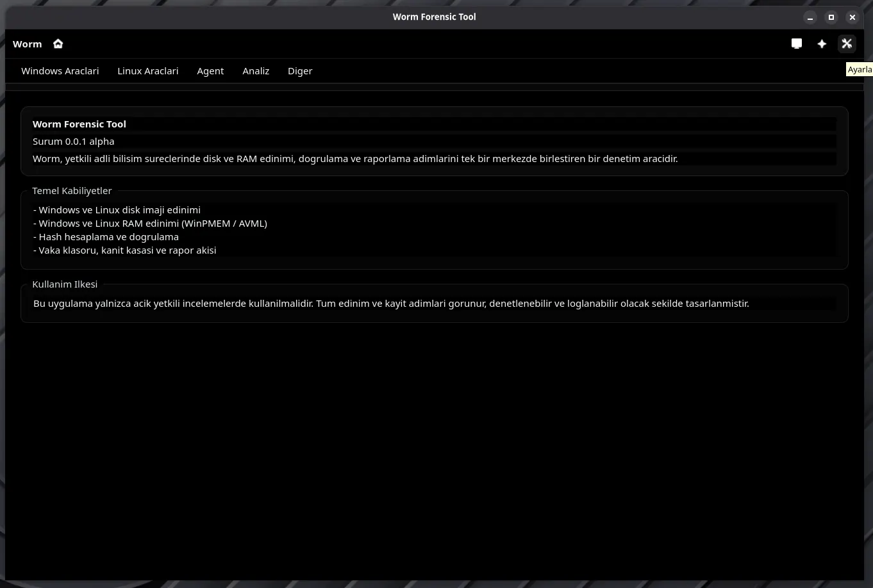Click the text starting 'Bu uygulama yalnizca acik yetkili'
873x588 pixels.
(x=391, y=304)
